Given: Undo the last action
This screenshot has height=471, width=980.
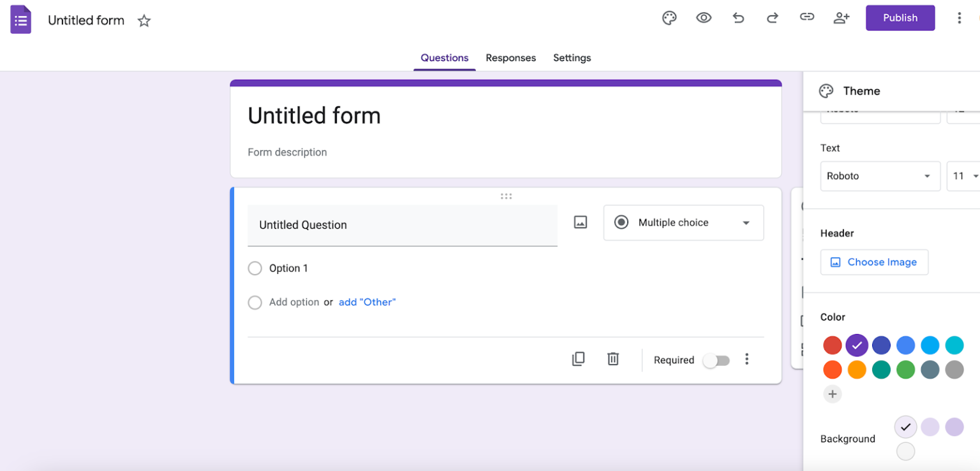Looking at the screenshot, I should (x=738, y=18).
